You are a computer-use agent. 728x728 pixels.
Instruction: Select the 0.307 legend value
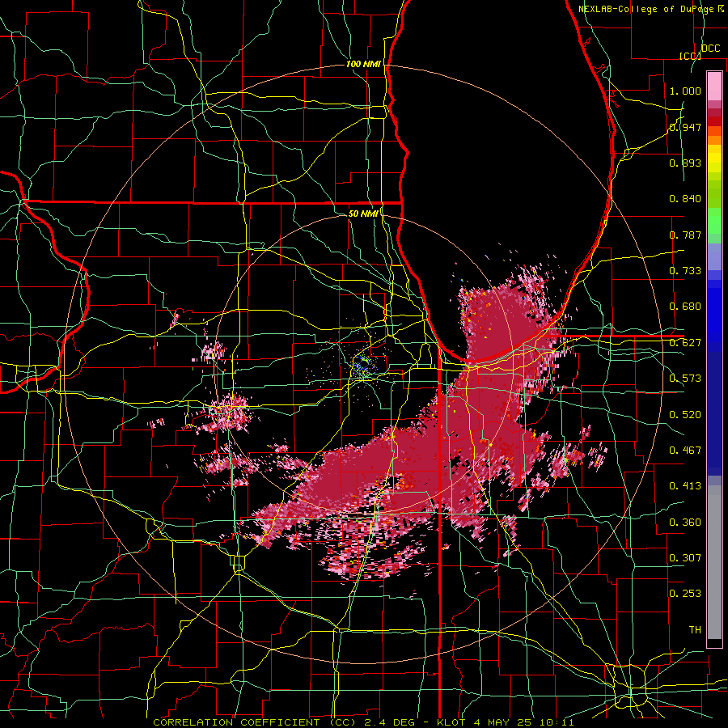click(685, 558)
